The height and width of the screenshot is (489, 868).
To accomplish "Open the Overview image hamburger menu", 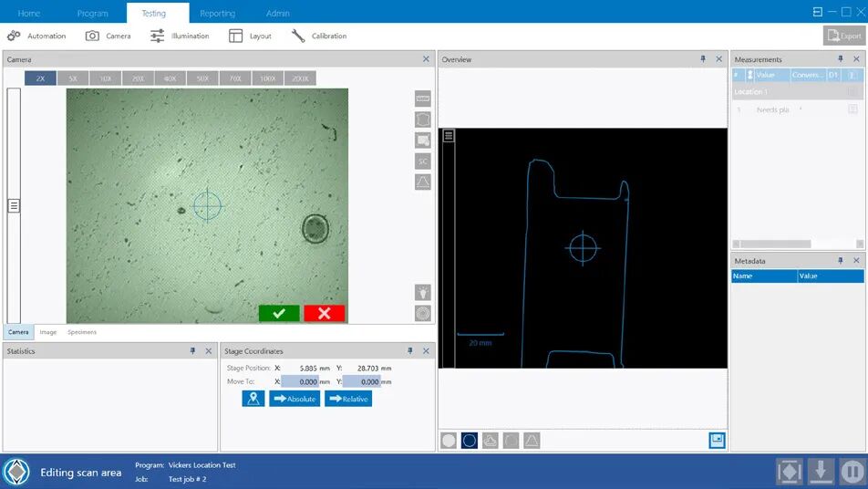I will pyautogui.click(x=449, y=136).
